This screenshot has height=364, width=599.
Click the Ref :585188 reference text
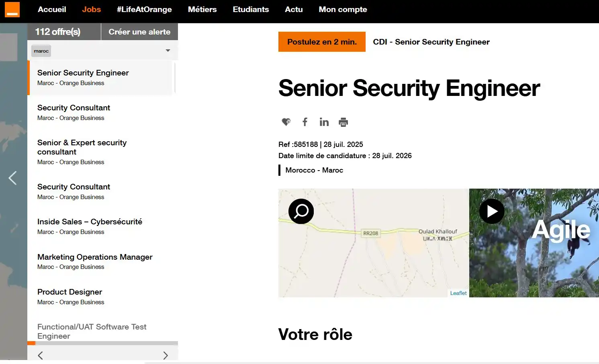click(298, 144)
